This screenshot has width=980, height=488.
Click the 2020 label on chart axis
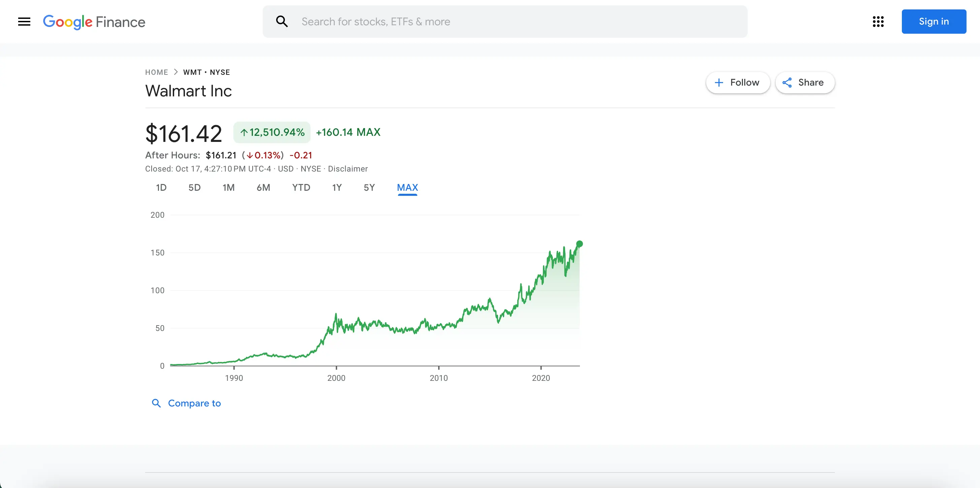coord(541,378)
